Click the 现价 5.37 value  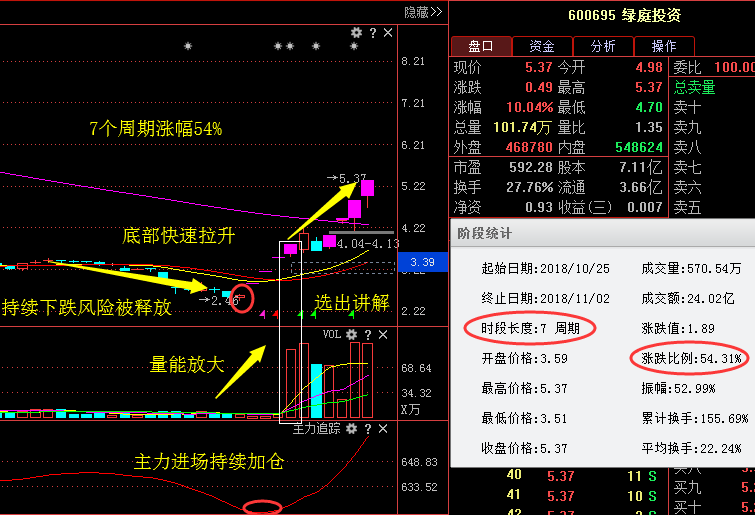[x=538, y=67]
